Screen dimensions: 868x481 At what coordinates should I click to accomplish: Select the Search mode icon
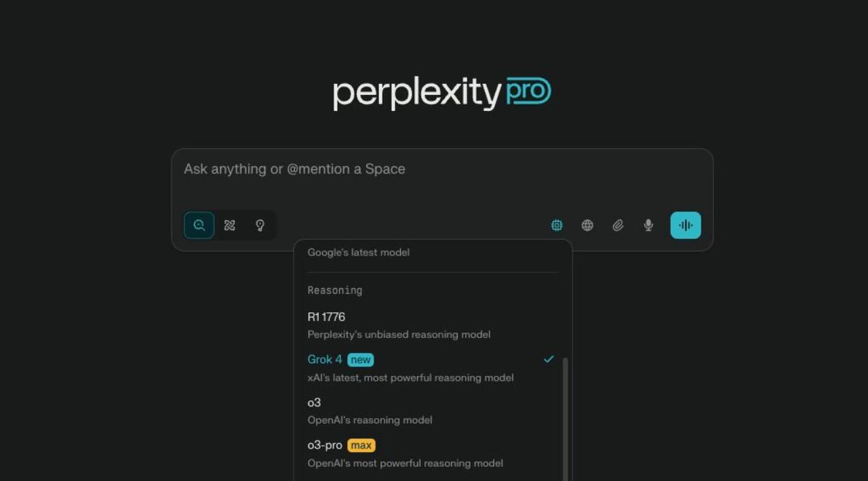199,226
